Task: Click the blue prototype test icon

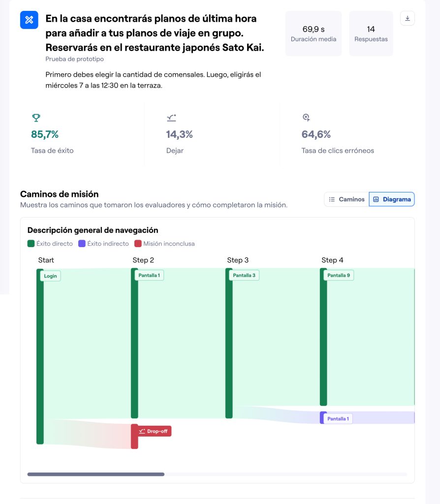Action: click(x=29, y=20)
